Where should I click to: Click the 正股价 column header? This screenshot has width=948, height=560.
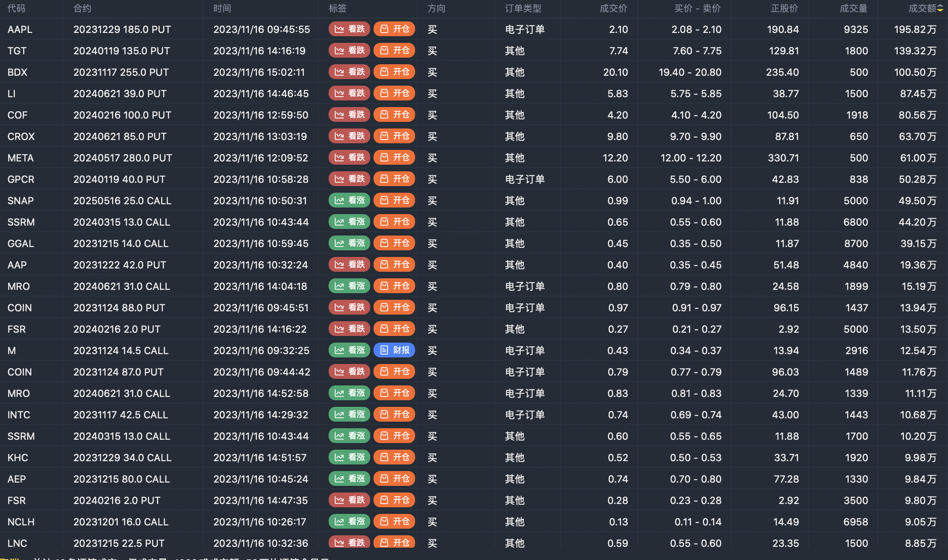point(785,9)
